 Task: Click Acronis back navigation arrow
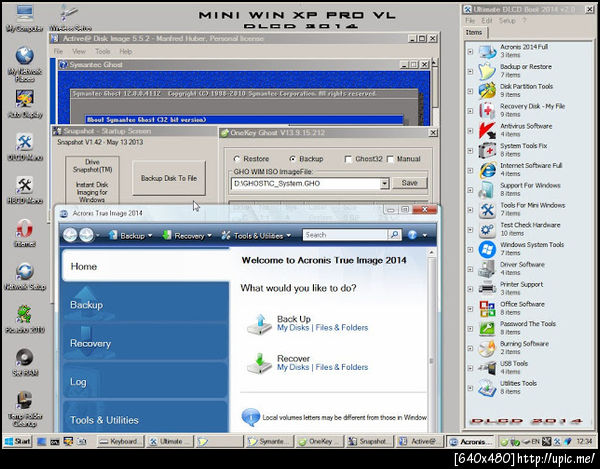70,235
